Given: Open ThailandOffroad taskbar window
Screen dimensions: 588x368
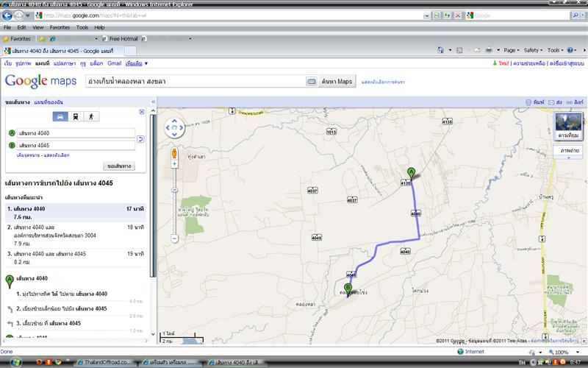Looking at the screenshot, I should click(104, 362).
